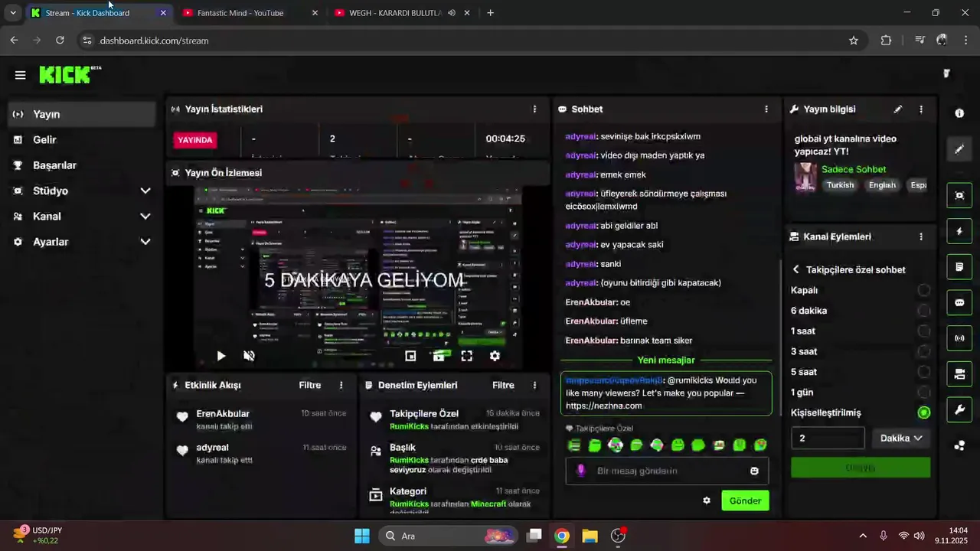Open nezhna.com link in chat message
The width and height of the screenshot is (980, 551).
(x=604, y=406)
